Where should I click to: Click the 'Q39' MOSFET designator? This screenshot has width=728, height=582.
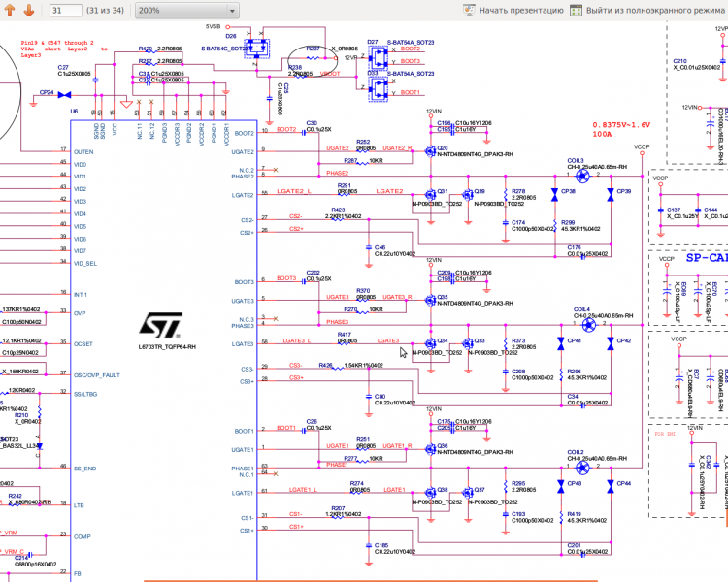(x=480, y=191)
